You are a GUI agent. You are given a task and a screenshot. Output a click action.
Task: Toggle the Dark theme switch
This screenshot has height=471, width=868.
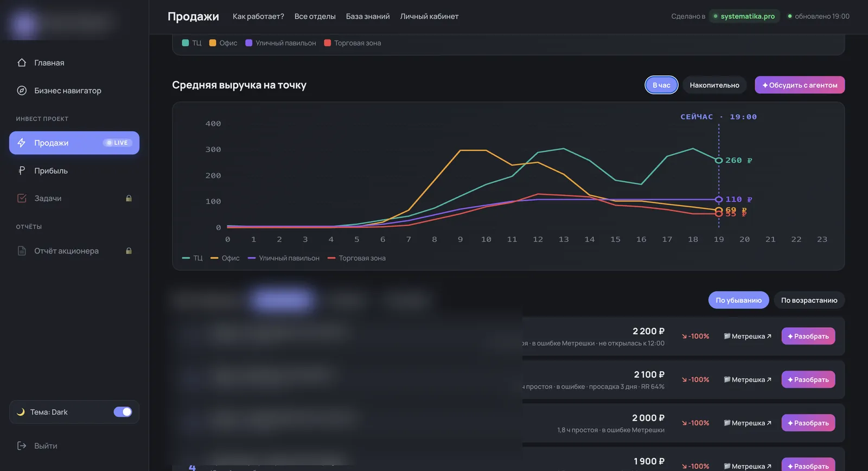[x=123, y=412]
